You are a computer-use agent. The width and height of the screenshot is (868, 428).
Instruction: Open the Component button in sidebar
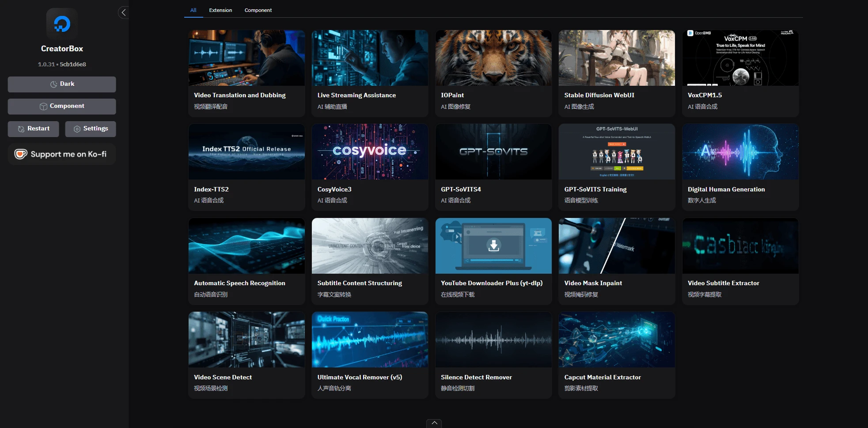62,106
